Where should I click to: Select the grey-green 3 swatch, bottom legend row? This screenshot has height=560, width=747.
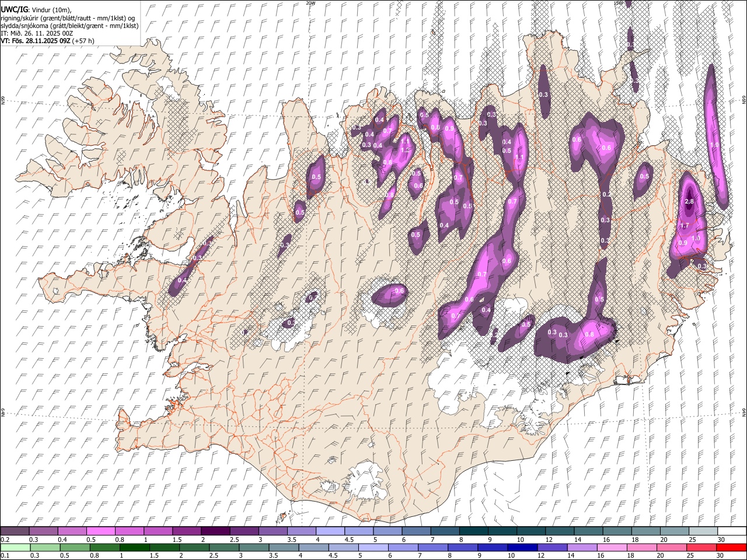click(x=254, y=547)
